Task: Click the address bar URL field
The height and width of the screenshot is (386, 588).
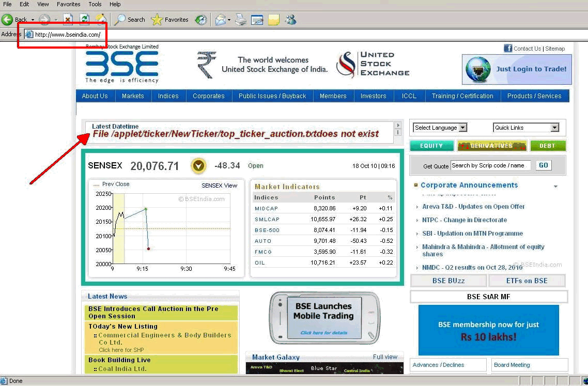Action: 305,35
